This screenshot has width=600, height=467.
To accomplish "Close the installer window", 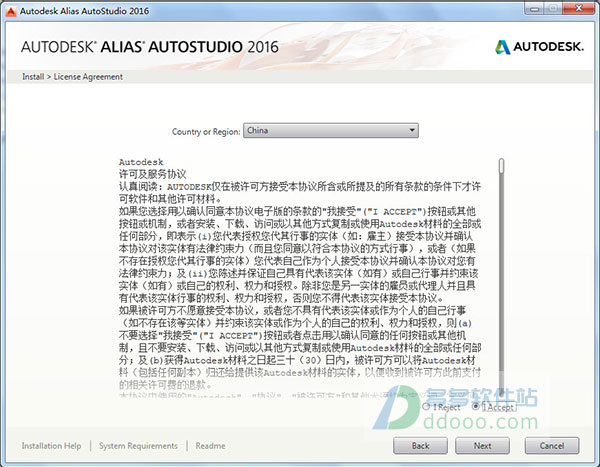I will [x=579, y=8].
